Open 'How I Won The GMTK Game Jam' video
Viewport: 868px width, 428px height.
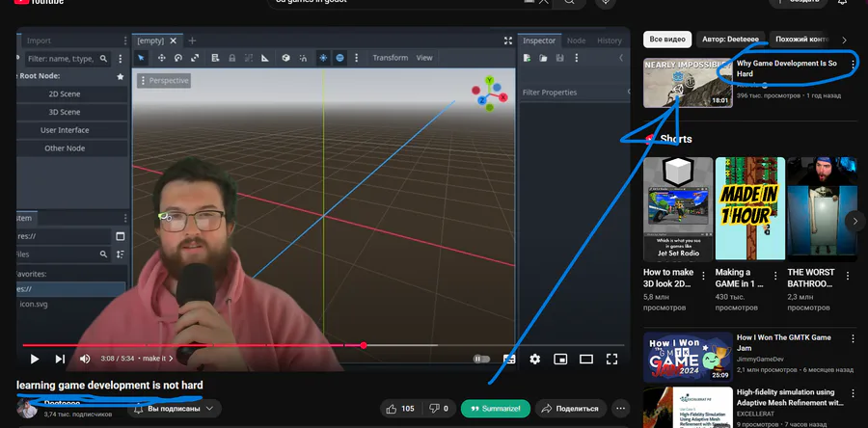(688, 358)
